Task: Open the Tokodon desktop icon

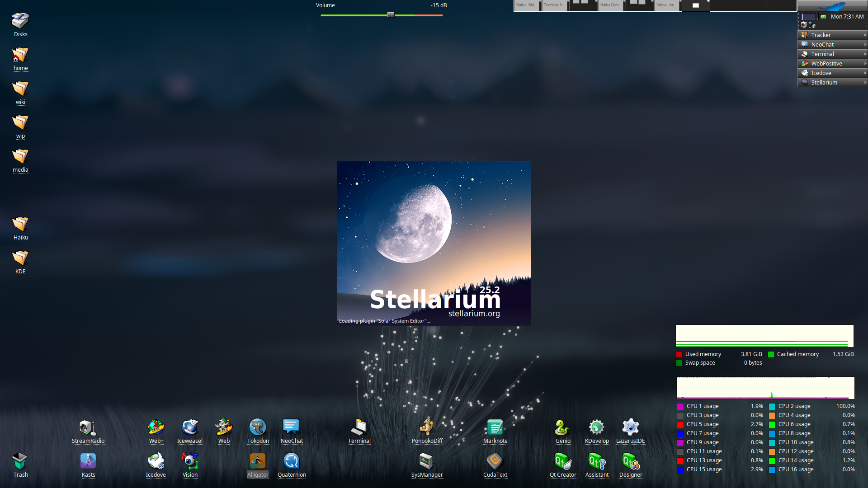Action: coord(258,427)
